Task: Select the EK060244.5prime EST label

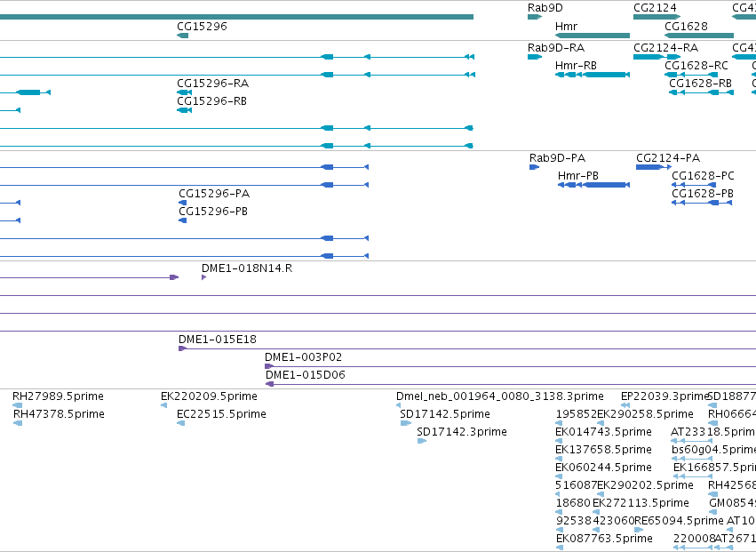Action: 603,468
